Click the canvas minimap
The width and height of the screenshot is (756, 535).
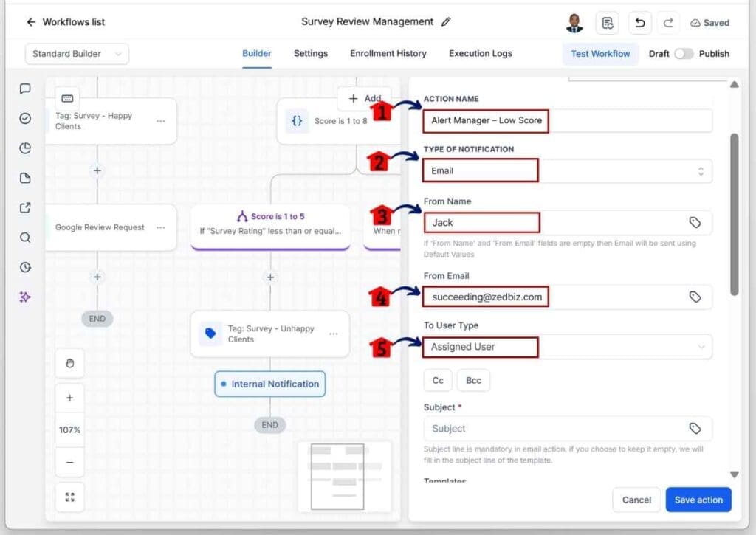[x=344, y=476]
